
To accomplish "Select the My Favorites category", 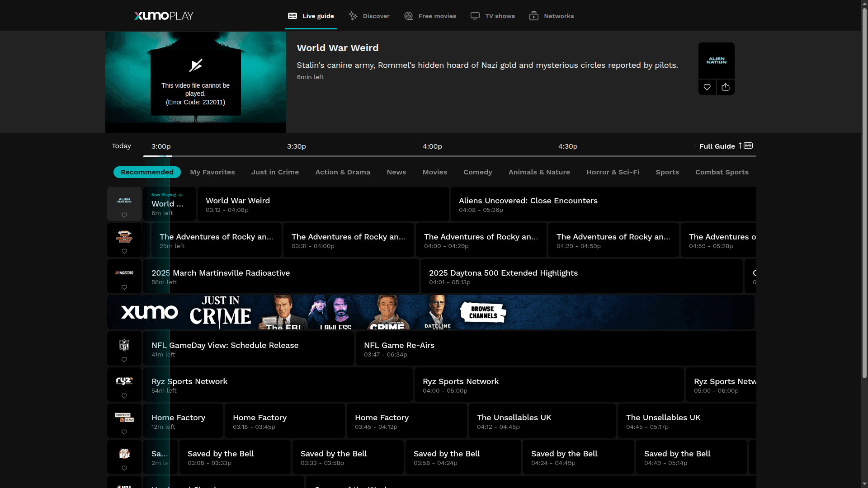I will pyautogui.click(x=212, y=172).
